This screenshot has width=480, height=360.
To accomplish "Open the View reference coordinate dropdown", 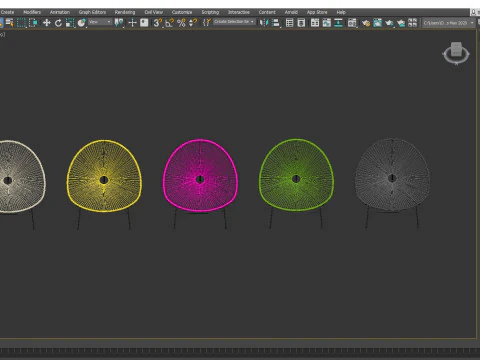I will [100, 22].
